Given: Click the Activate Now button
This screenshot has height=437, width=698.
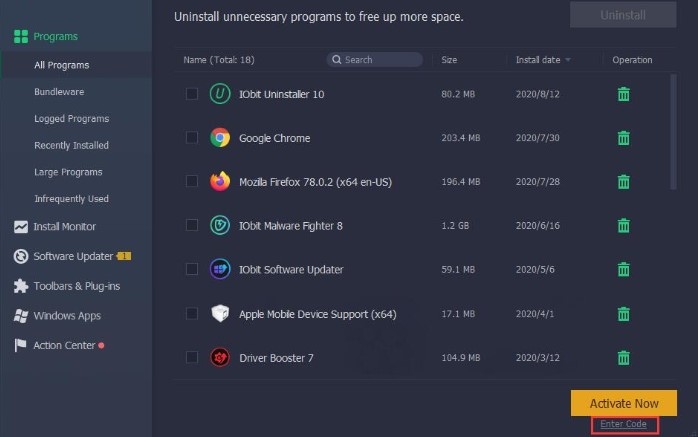Looking at the screenshot, I should tap(624, 403).
